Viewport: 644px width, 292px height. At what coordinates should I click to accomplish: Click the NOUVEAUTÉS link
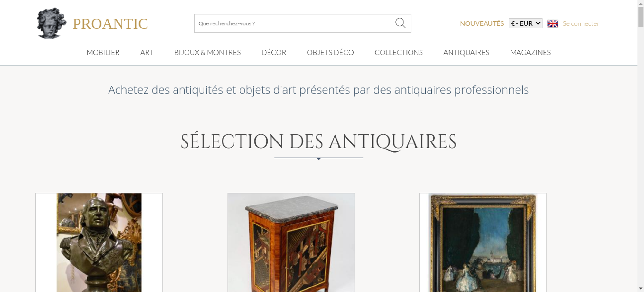[x=482, y=23]
